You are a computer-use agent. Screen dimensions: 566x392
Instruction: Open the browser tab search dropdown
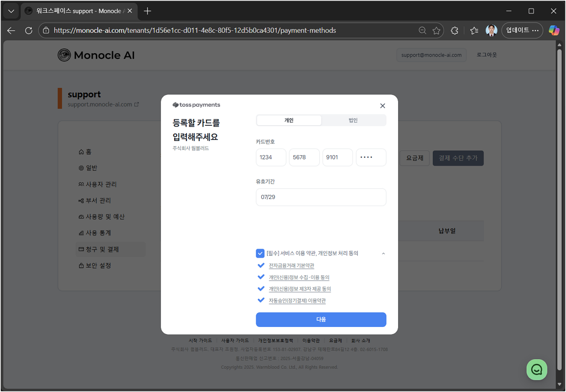coord(11,10)
